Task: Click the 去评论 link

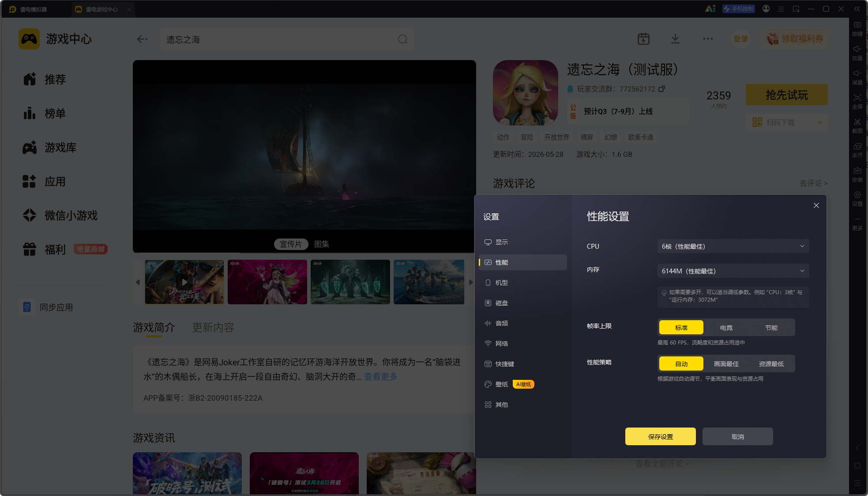Action: click(x=813, y=183)
